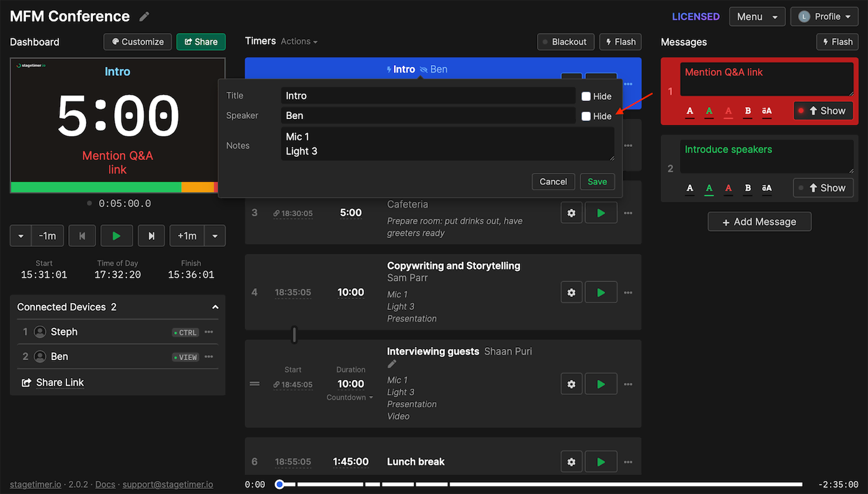Open the Profile dropdown
The width and height of the screenshot is (868, 494).
click(x=823, y=17)
